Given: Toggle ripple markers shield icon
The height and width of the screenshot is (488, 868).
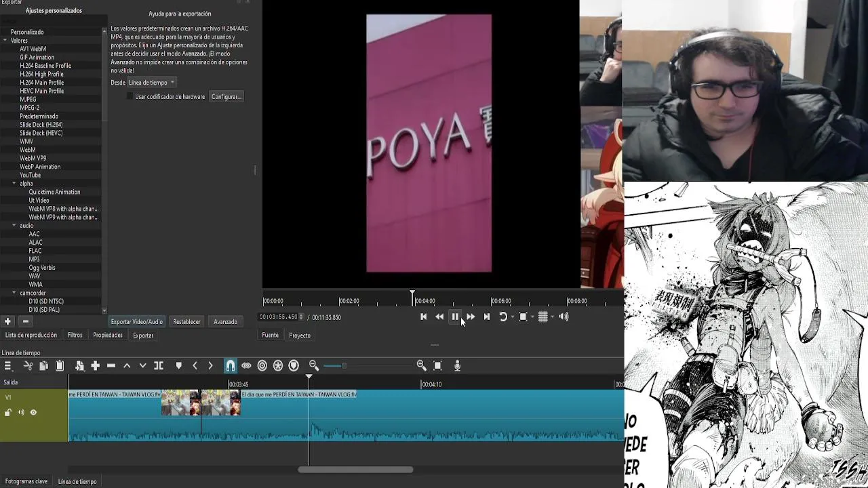Looking at the screenshot, I should click(294, 366).
